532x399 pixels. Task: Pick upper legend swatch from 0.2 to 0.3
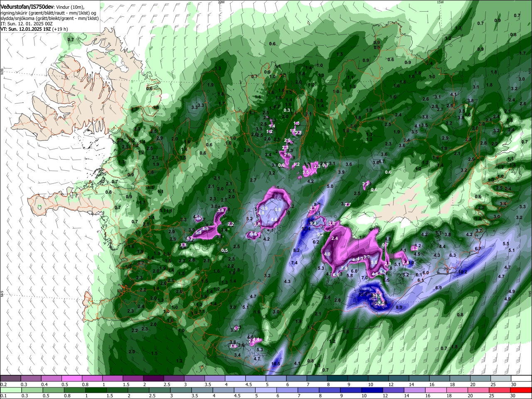pos(10,379)
